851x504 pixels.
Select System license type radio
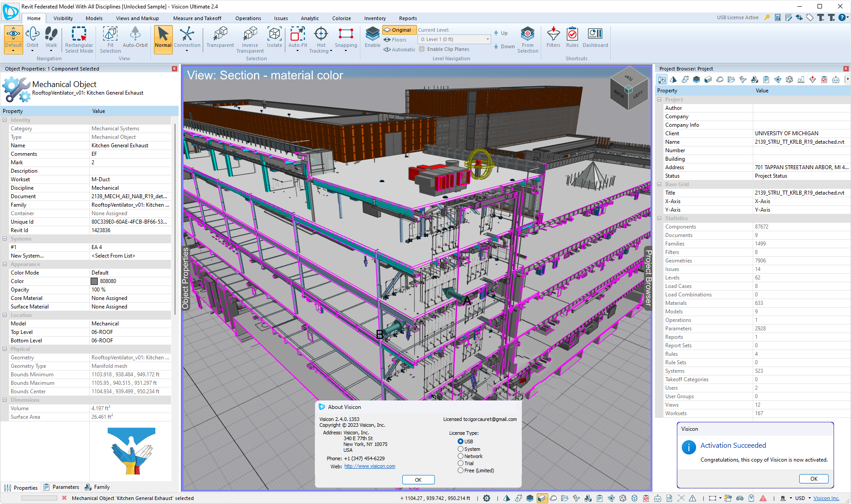[460, 449]
